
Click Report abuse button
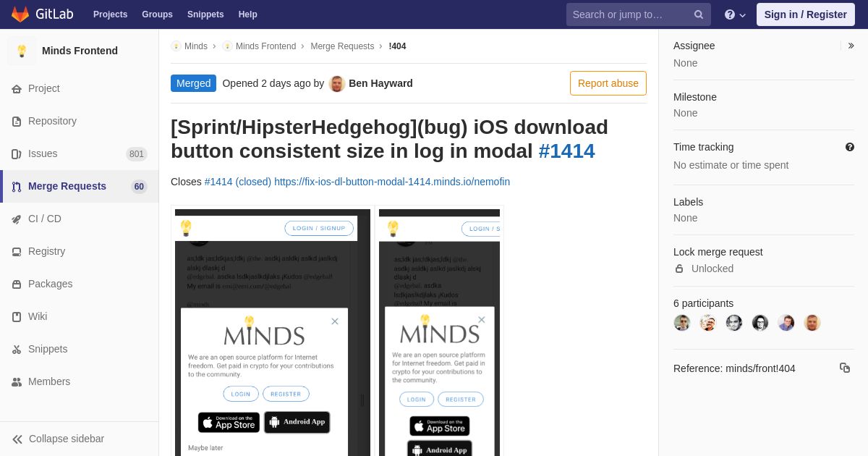(x=608, y=83)
